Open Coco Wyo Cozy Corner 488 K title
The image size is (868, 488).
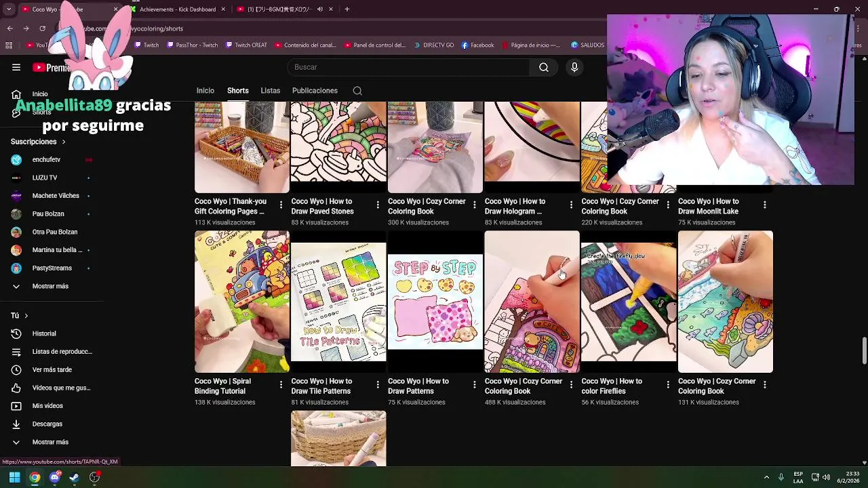524,386
